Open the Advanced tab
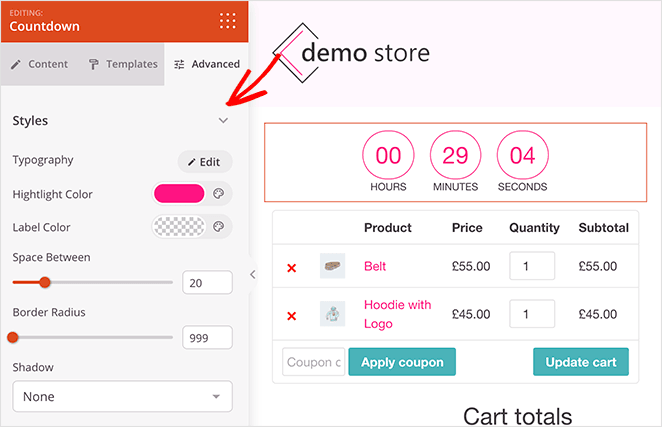 coord(206,64)
